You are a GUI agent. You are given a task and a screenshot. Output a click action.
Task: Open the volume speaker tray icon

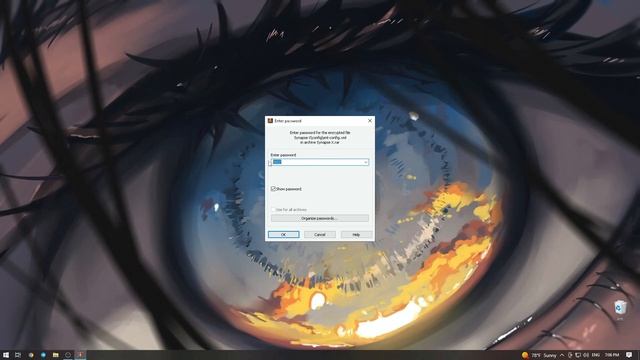pyautogui.click(x=586, y=355)
